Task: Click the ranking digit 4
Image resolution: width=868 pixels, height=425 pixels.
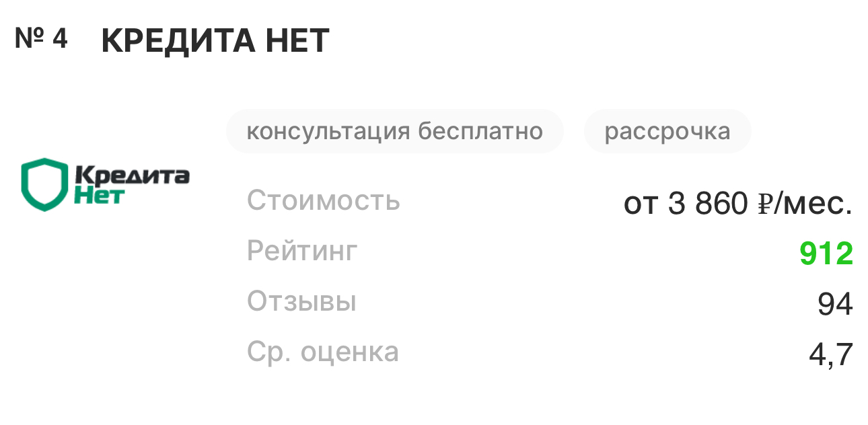Action: [x=59, y=38]
